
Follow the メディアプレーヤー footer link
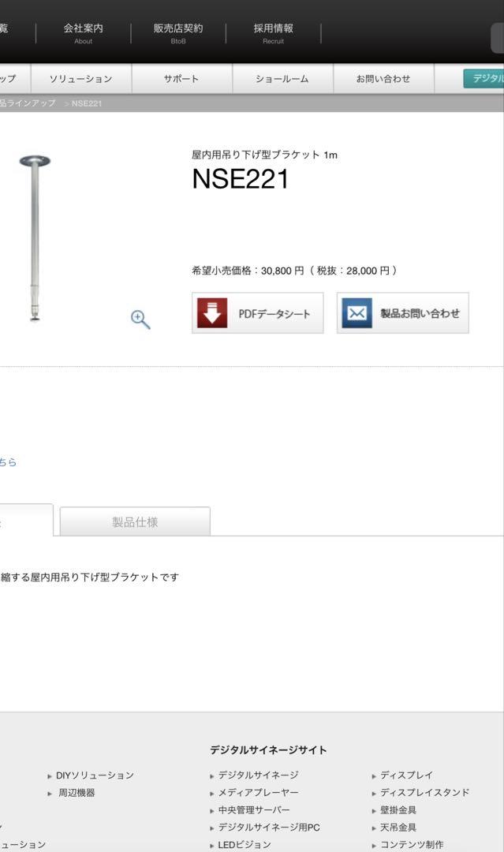pos(258,793)
